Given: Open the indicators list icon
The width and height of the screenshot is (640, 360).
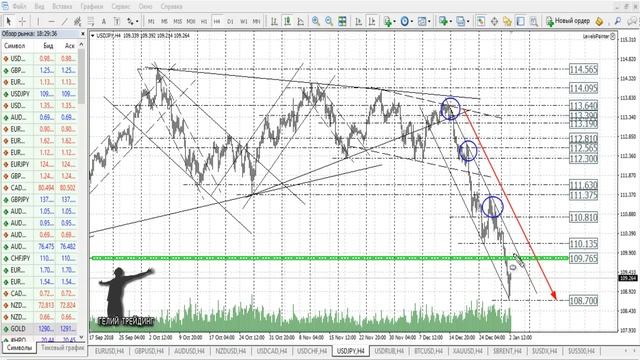Looking at the screenshot, I should (x=387, y=21).
